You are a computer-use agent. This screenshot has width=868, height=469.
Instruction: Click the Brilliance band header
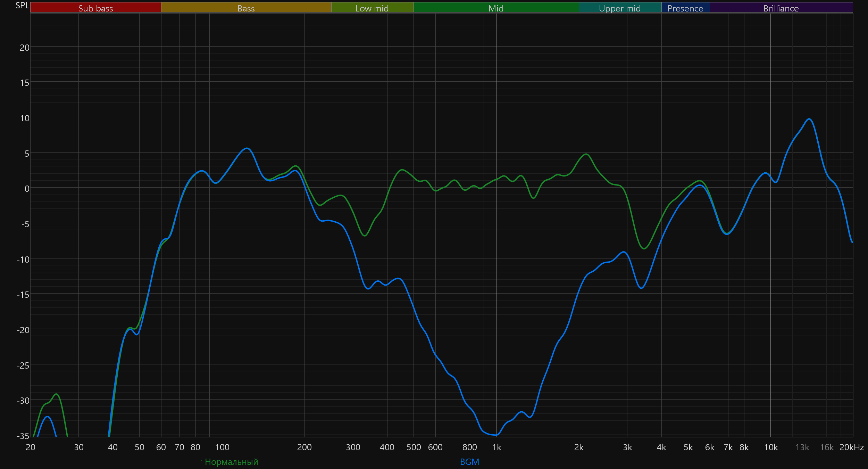[x=781, y=8]
